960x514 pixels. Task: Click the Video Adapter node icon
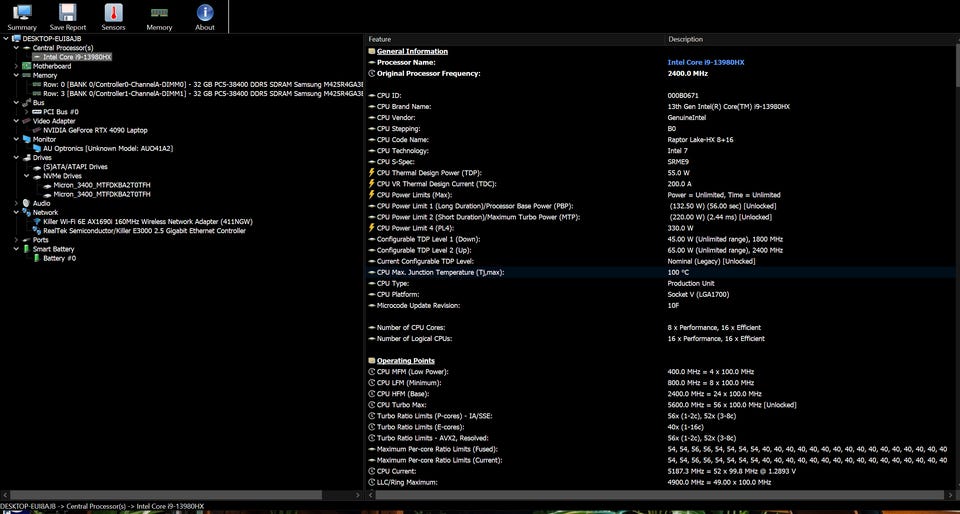click(26, 121)
